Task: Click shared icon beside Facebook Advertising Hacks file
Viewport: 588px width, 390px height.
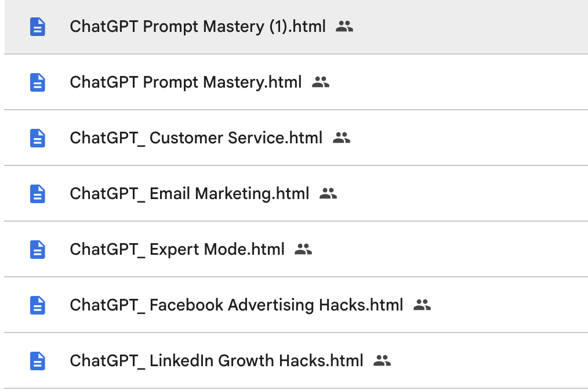Action: click(422, 305)
